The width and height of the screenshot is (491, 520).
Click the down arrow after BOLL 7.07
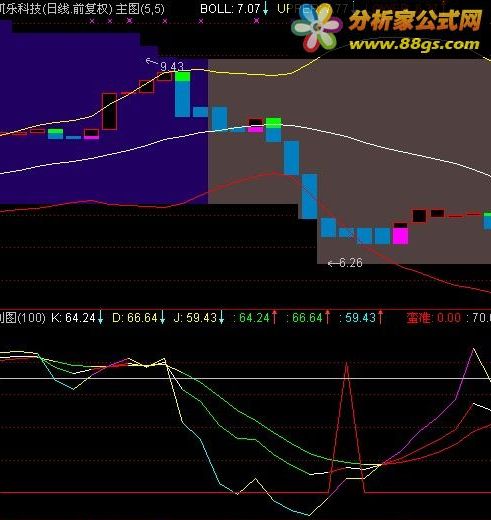pyautogui.click(x=265, y=8)
